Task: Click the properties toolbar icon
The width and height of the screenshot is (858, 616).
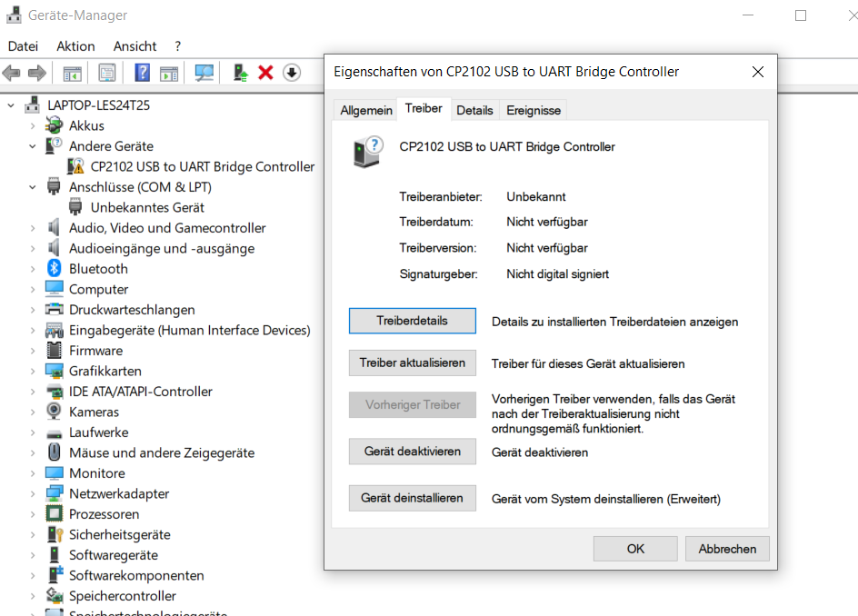Action: point(107,73)
